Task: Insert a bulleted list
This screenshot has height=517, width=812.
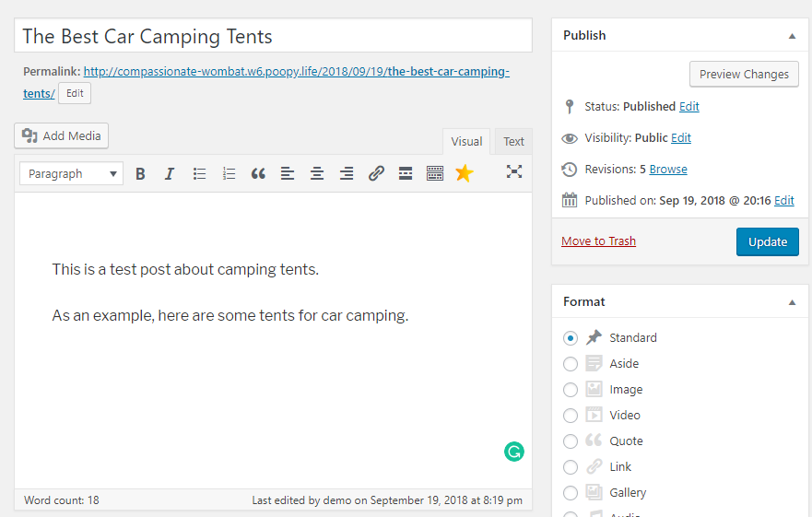Action: (199, 173)
